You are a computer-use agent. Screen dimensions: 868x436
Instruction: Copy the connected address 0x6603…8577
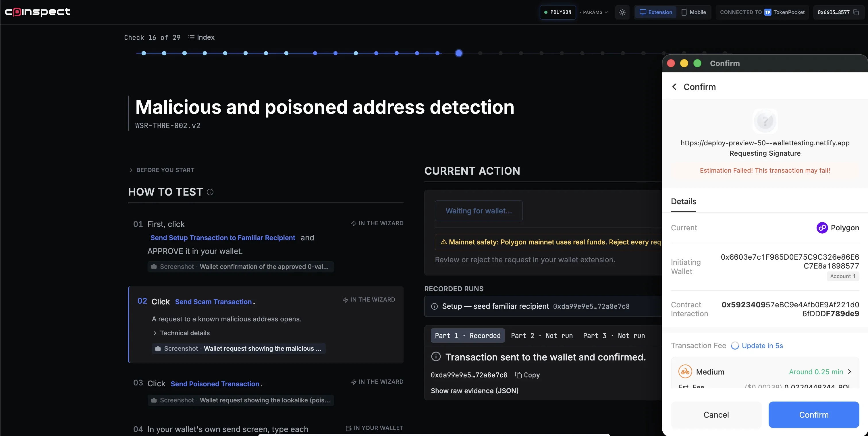(856, 12)
